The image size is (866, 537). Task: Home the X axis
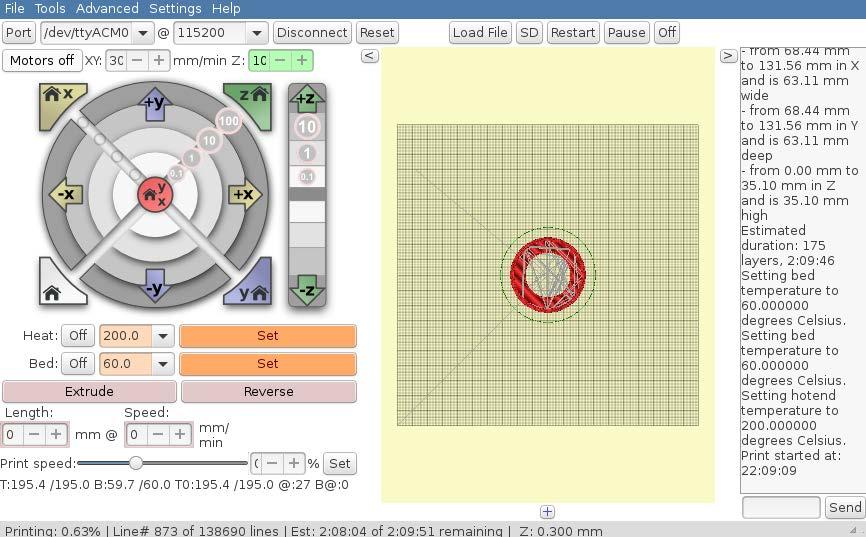(60, 102)
